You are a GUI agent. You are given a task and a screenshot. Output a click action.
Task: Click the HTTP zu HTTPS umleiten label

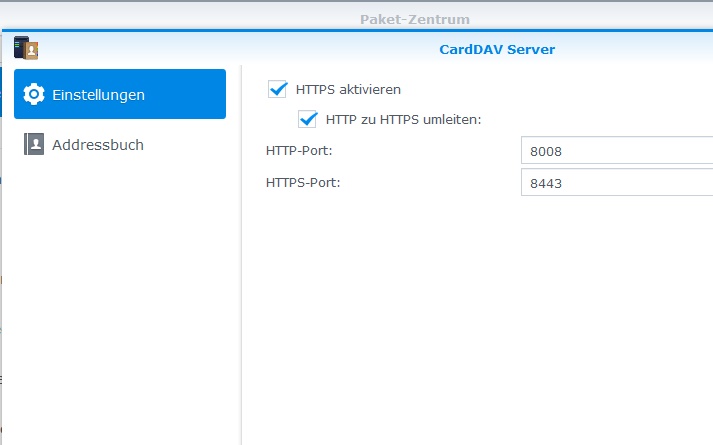pyautogui.click(x=403, y=120)
